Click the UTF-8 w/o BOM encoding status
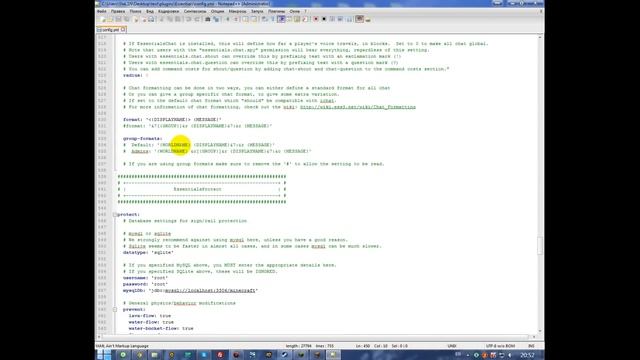Image resolution: width=640 pixels, height=360 pixels. tap(500, 346)
